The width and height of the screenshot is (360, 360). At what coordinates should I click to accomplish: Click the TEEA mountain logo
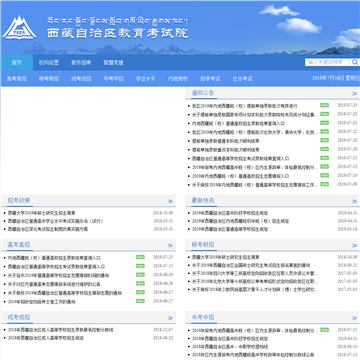click(x=19, y=27)
